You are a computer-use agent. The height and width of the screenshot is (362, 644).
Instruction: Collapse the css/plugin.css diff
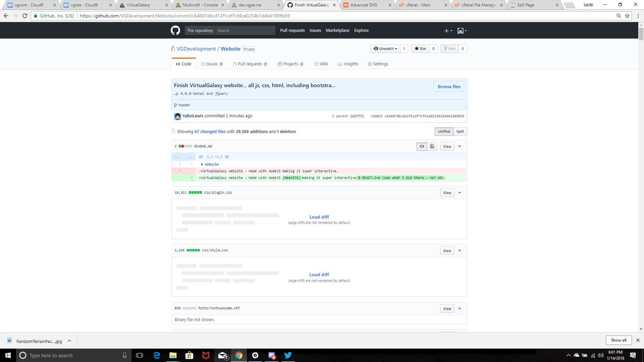pos(460,193)
